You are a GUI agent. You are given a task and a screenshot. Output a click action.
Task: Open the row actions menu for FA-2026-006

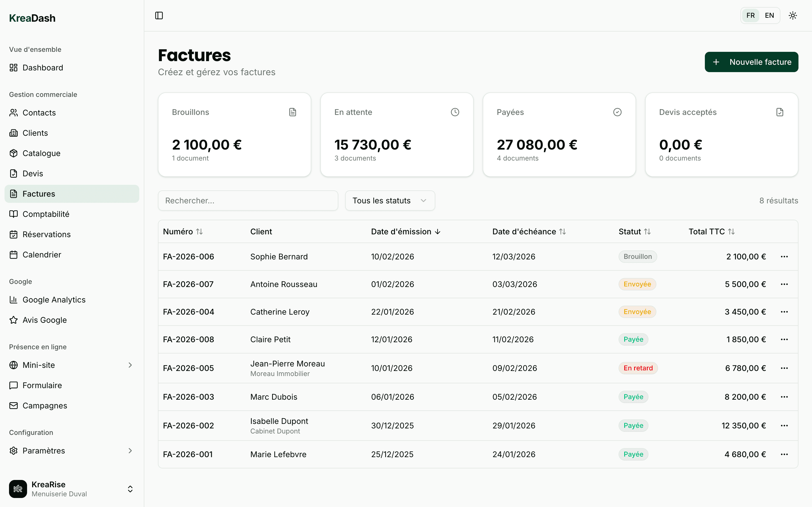click(784, 257)
